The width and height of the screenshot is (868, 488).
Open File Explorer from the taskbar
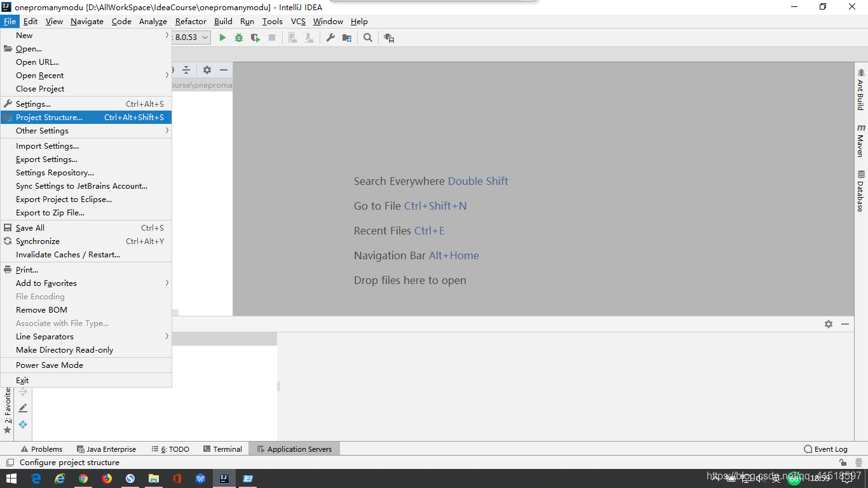(154, 478)
